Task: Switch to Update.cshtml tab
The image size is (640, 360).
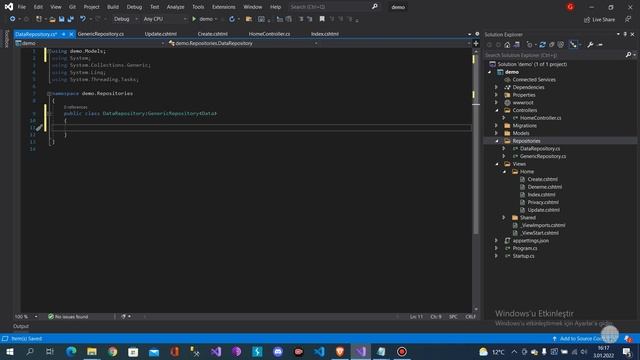Action: pos(161,34)
